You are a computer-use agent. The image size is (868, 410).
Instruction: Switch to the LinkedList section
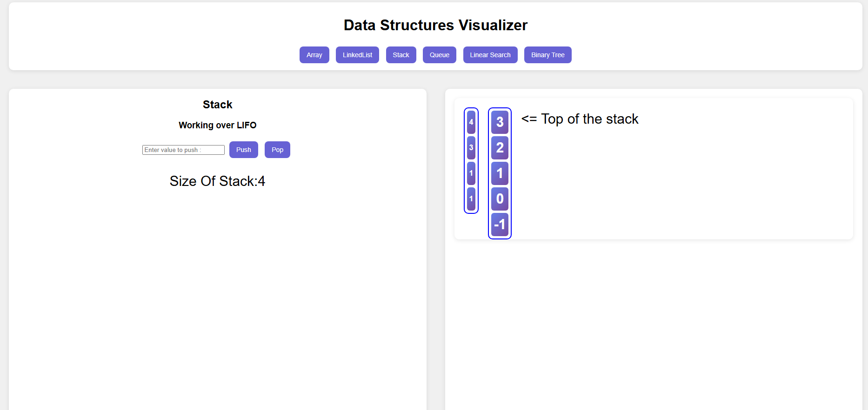pos(357,55)
